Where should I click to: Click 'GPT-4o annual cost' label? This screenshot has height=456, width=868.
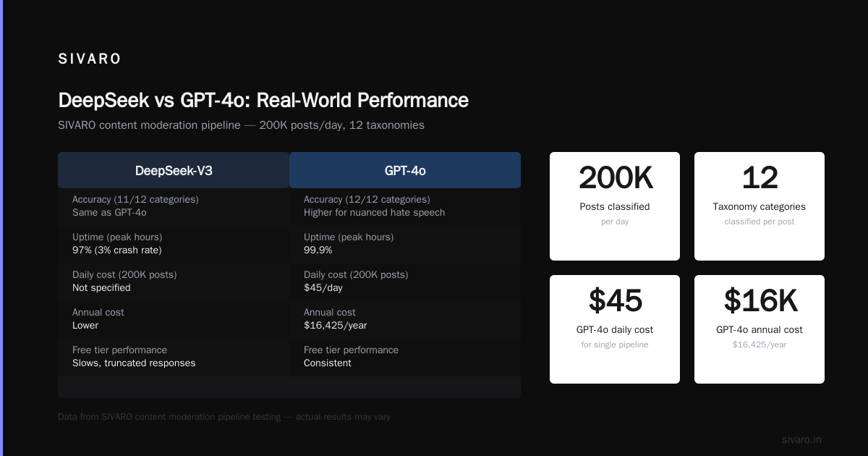[759, 329]
